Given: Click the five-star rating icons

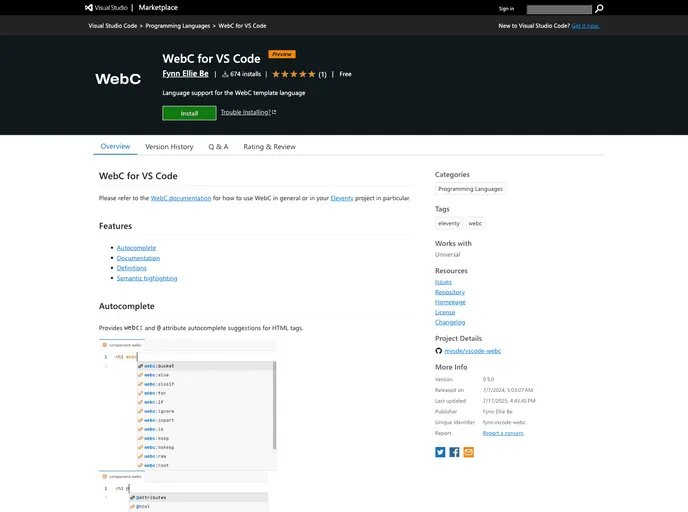Looking at the screenshot, I should (x=294, y=74).
